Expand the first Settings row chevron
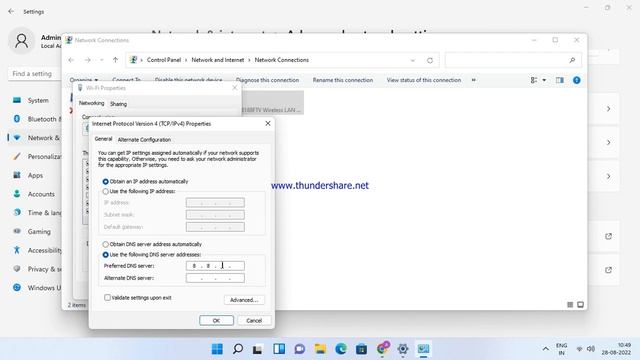Viewport: 640px width, 360px height. (608, 109)
